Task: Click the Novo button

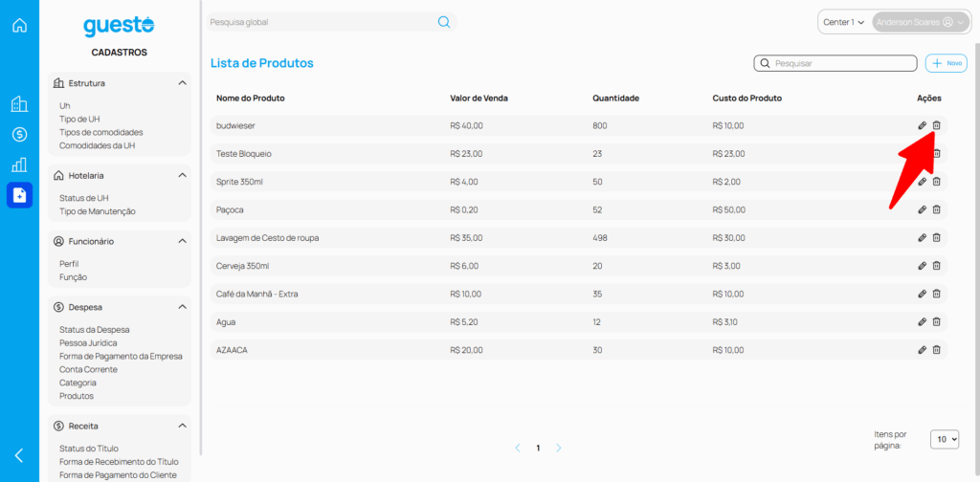Action: click(947, 63)
